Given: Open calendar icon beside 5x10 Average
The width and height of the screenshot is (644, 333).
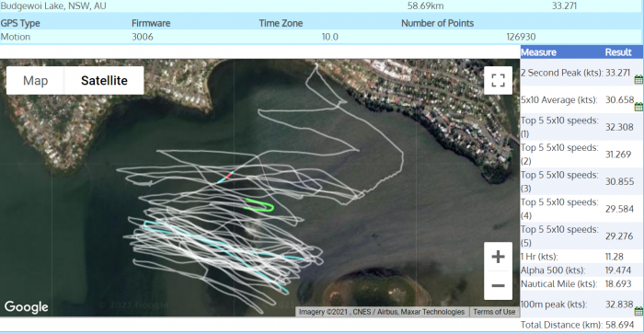Looking at the screenshot, I should point(638,107).
